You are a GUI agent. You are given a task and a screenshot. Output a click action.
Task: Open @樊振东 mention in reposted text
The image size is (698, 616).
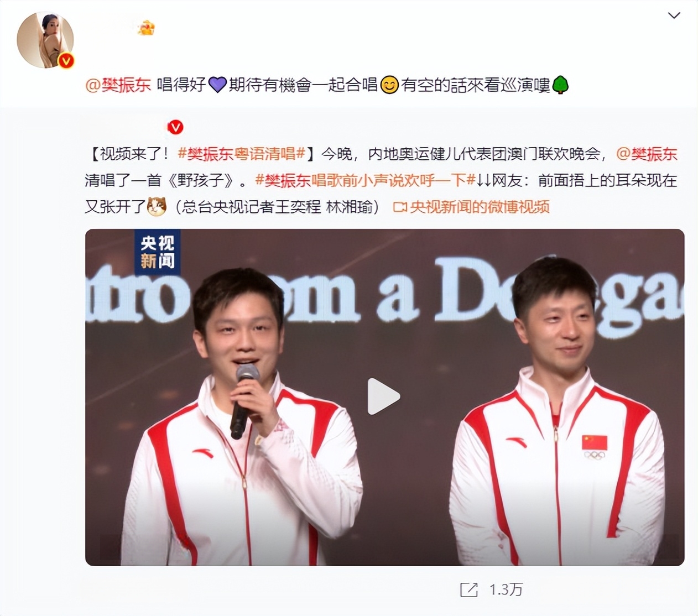click(647, 154)
